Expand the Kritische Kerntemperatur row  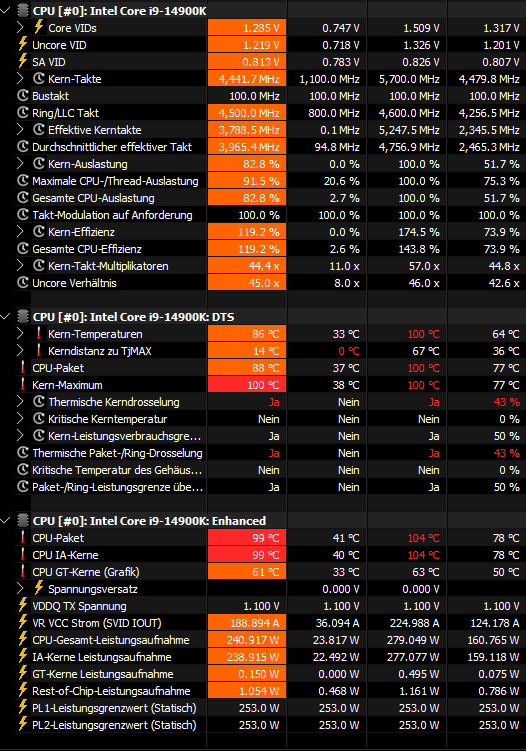pyautogui.click(x=20, y=419)
